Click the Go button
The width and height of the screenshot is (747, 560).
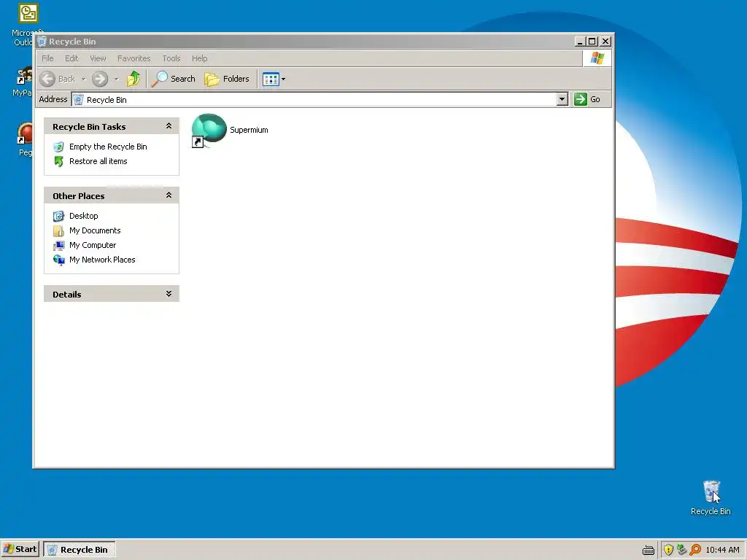pos(587,99)
